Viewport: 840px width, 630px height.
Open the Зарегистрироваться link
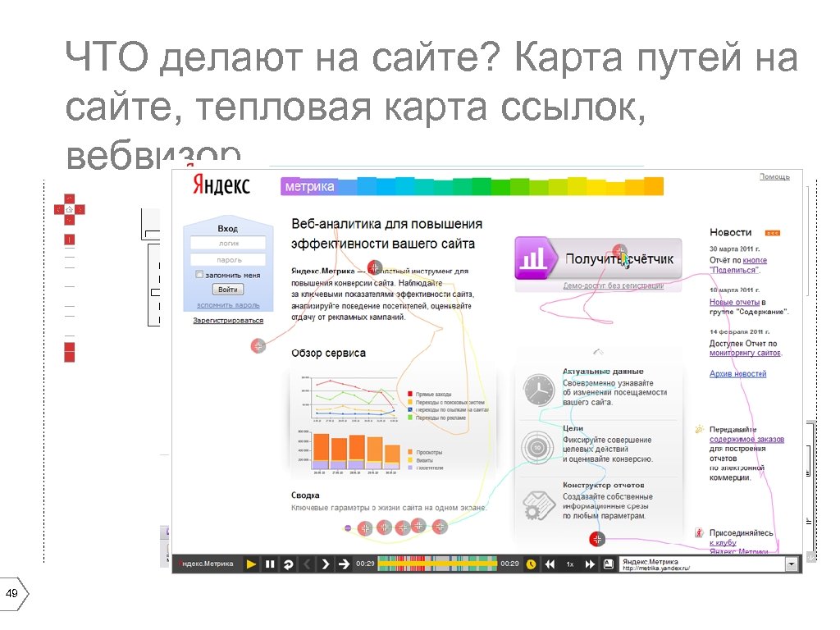coord(228,321)
